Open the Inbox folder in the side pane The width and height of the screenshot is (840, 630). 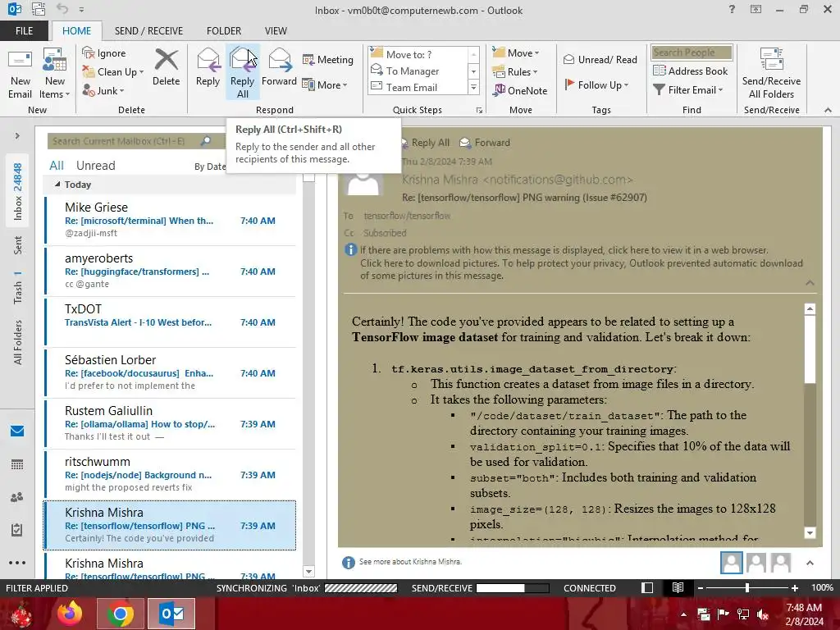(x=18, y=192)
